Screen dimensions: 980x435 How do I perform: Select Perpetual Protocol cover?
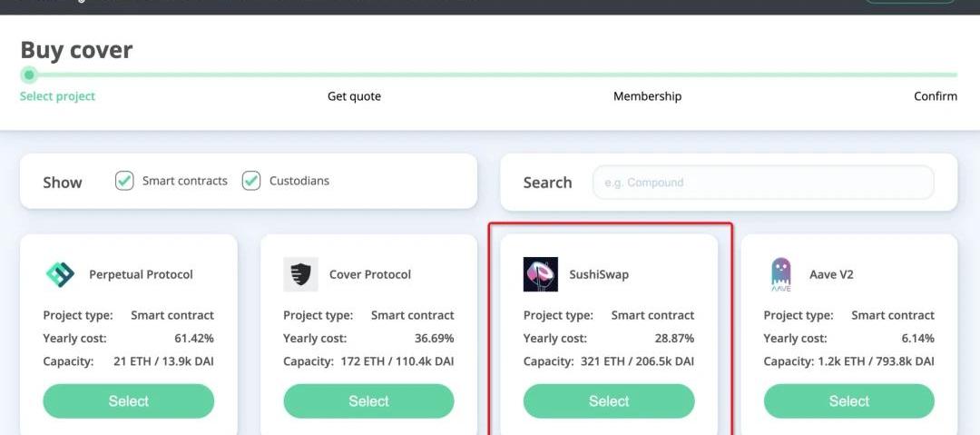click(129, 401)
